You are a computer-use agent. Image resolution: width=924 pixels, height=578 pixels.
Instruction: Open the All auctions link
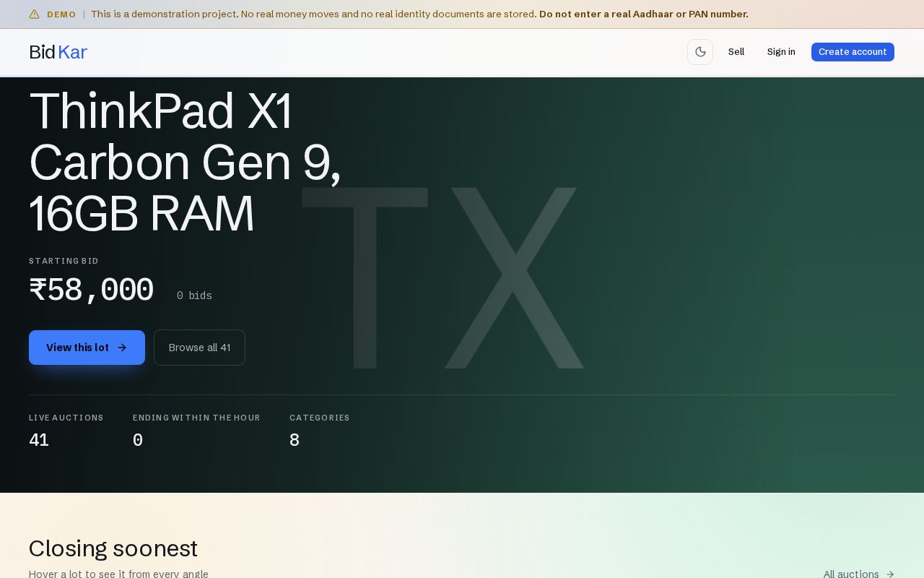[859, 574]
